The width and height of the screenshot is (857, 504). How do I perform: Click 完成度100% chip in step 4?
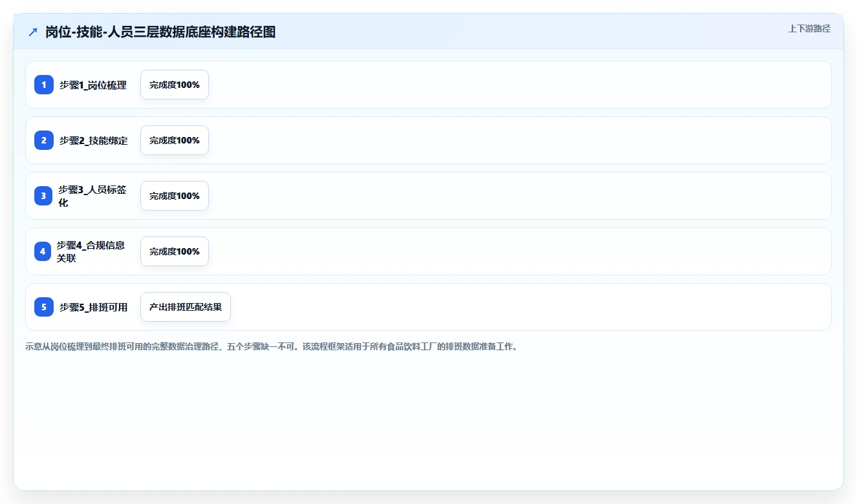pyautogui.click(x=175, y=251)
